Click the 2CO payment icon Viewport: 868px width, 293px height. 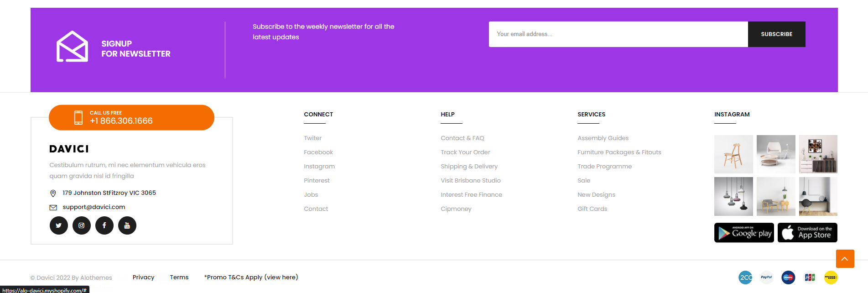click(745, 277)
